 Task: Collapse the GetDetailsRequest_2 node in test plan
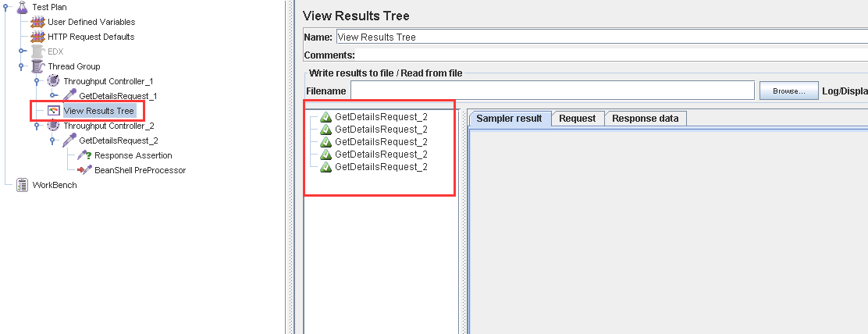coord(53,140)
